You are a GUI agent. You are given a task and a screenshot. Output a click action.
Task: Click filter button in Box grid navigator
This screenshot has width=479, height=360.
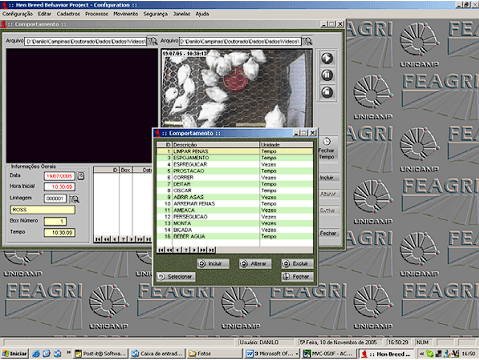click(123, 239)
